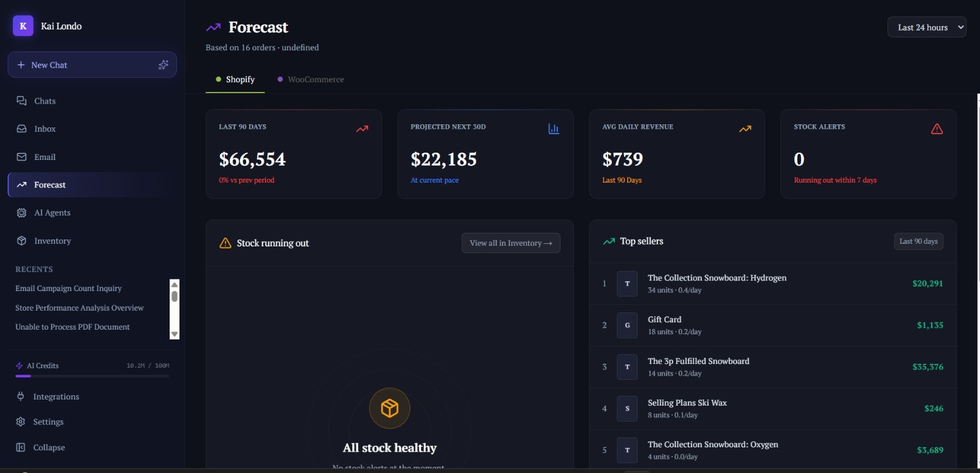Click the $35,376 revenue amount
980x473 pixels.
click(928, 367)
